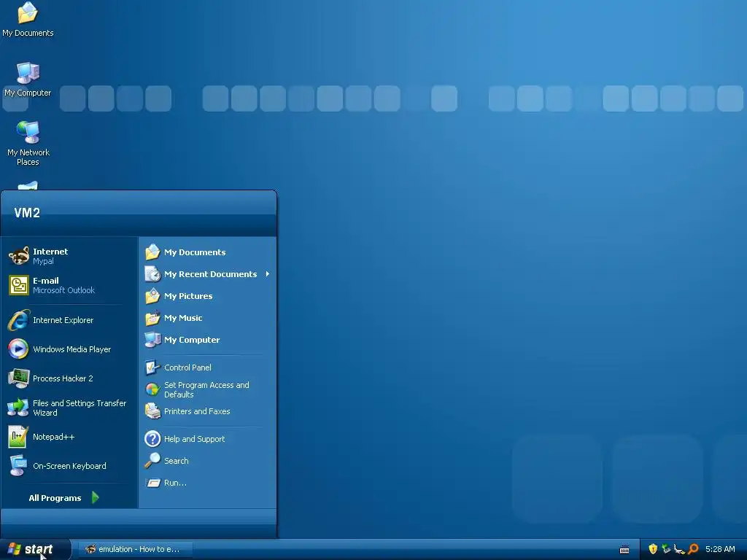747x560 pixels.
Task: Start Process Hacker 2
Action: 69,378
